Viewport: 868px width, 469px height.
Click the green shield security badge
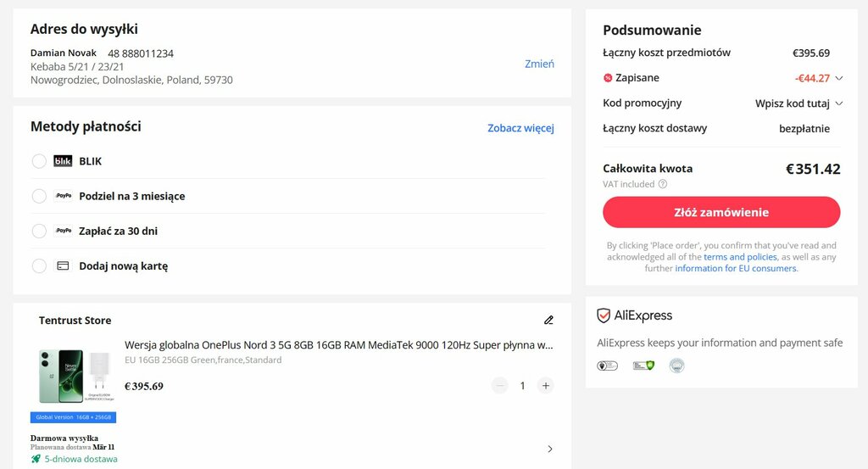pyautogui.click(x=643, y=366)
